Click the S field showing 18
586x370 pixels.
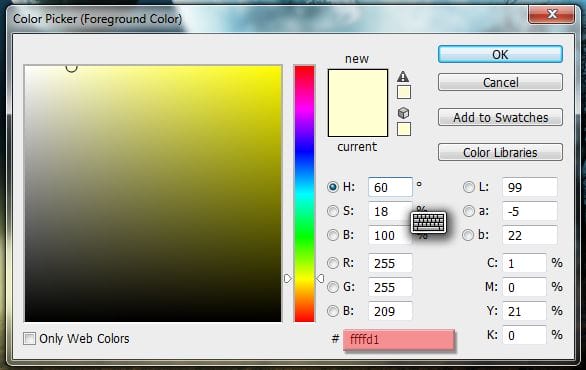(x=390, y=211)
